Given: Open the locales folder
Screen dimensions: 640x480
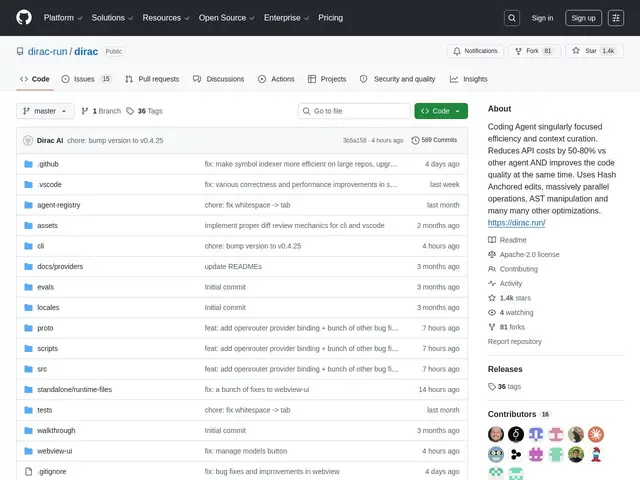Looking at the screenshot, I should tap(48, 307).
